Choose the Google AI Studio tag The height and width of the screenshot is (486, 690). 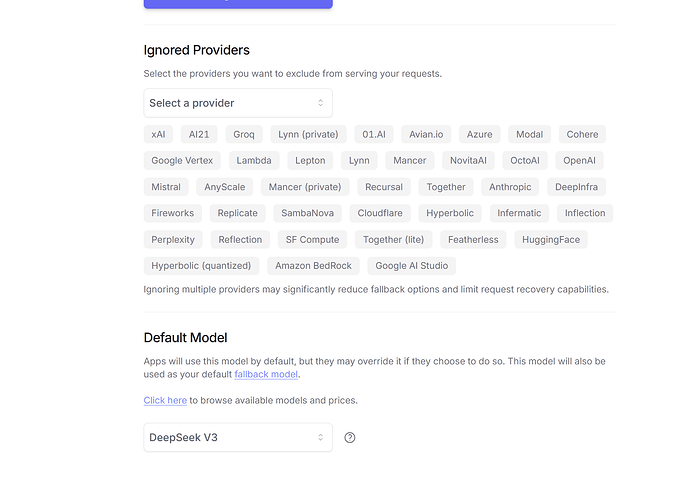[x=411, y=266]
